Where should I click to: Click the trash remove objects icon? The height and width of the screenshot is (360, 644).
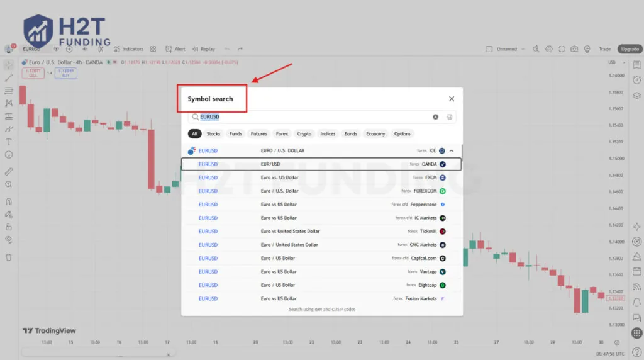9,257
